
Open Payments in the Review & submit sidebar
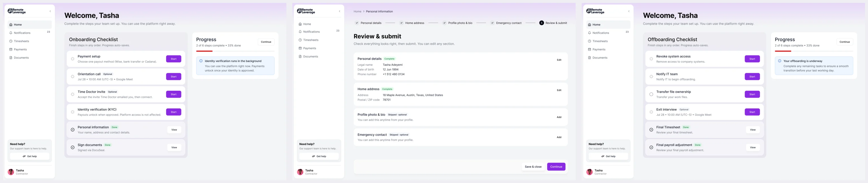click(x=319, y=48)
